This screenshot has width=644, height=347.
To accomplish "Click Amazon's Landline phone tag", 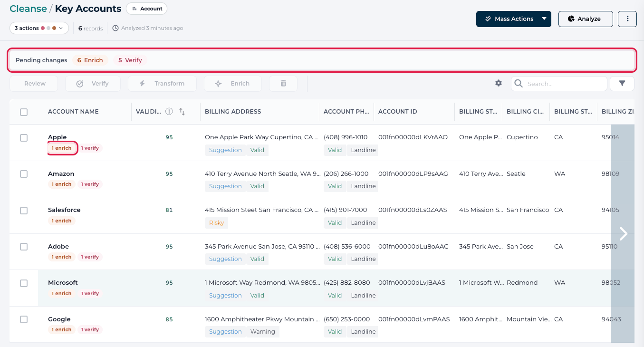I will [x=363, y=186].
